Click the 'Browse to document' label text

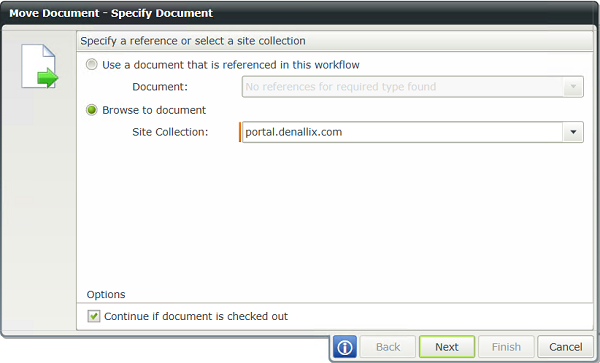154,110
